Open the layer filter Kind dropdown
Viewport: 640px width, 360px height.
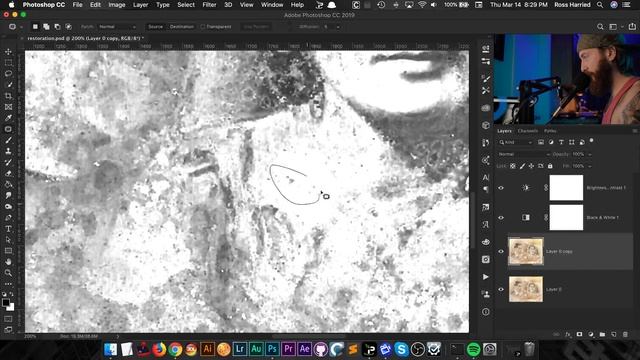pyautogui.click(x=516, y=142)
